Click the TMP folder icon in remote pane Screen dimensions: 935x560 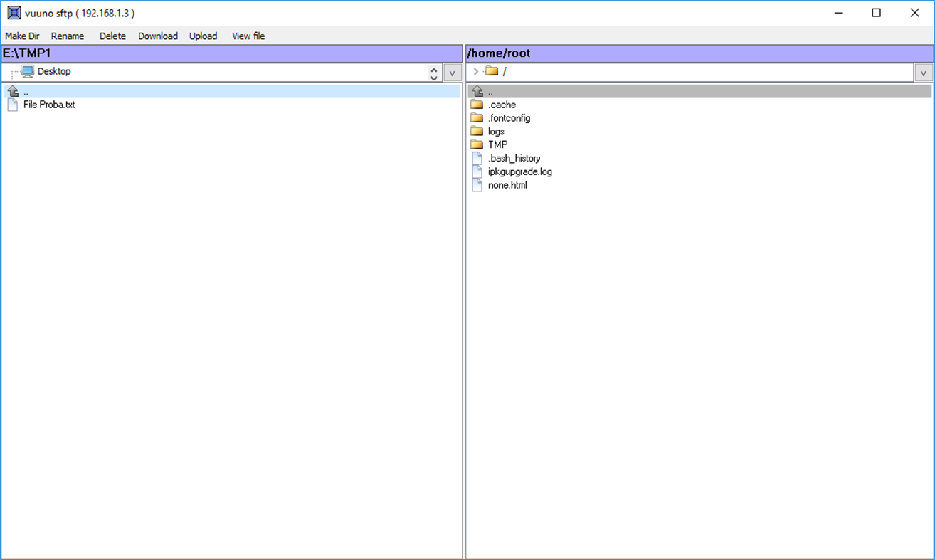(477, 144)
